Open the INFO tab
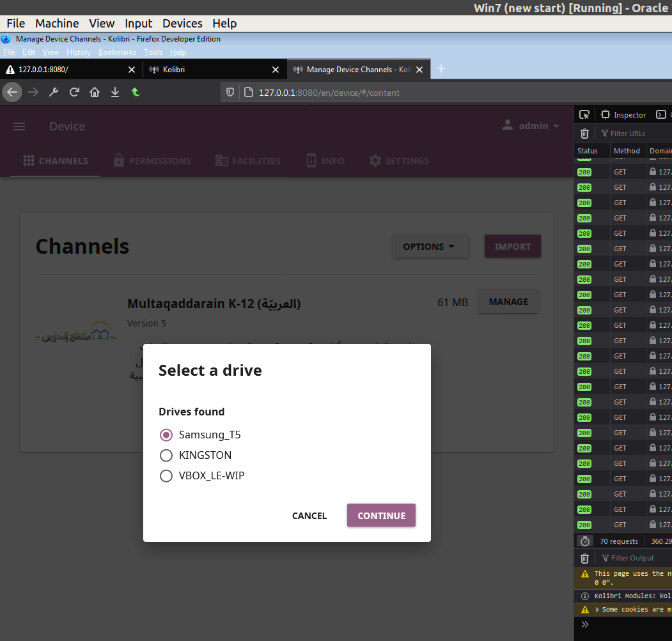Screen dimensions: 672x641 coord(325,161)
